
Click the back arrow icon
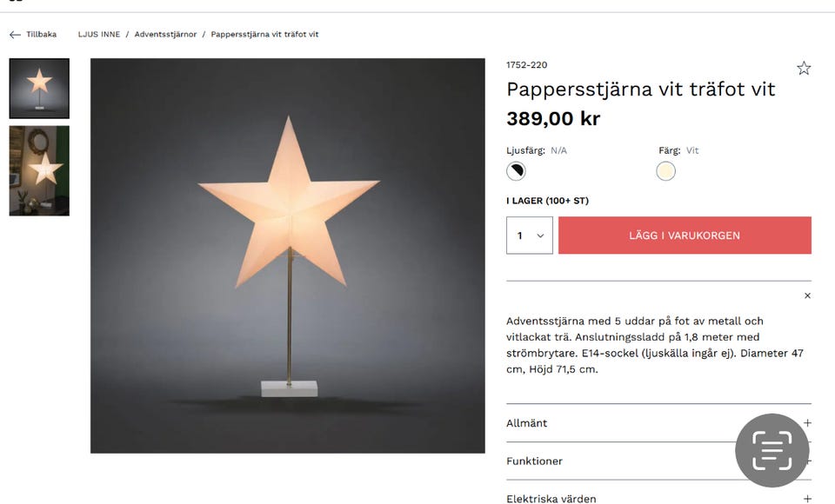pos(13,34)
